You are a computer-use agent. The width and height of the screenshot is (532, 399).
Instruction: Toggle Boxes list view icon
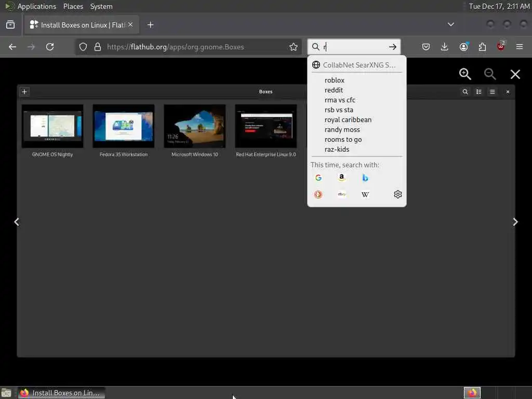pyautogui.click(x=478, y=91)
